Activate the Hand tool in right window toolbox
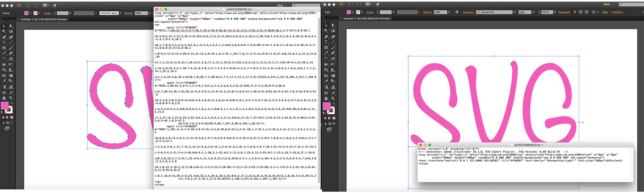 point(326,98)
